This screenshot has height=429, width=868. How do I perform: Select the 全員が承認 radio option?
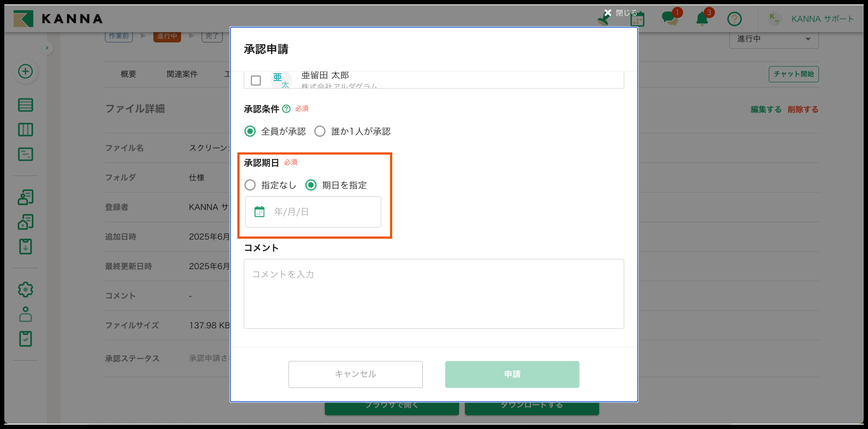point(250,131)
